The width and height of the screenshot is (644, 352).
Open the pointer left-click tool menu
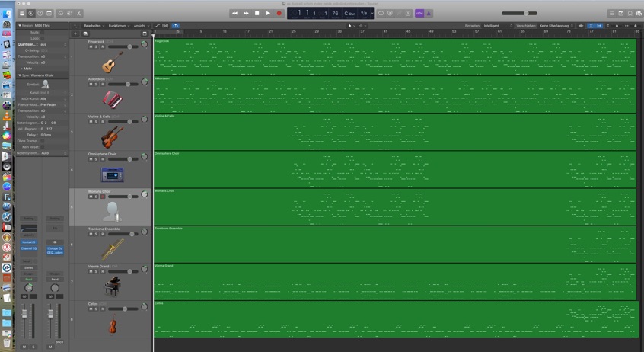click(350, 25)
